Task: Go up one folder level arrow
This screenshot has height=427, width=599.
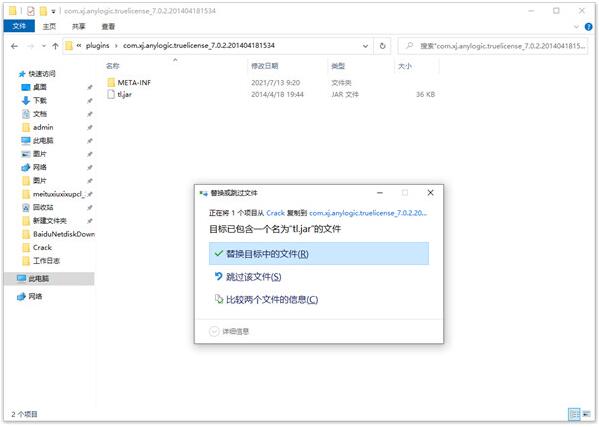Action: tap(55, 46)
